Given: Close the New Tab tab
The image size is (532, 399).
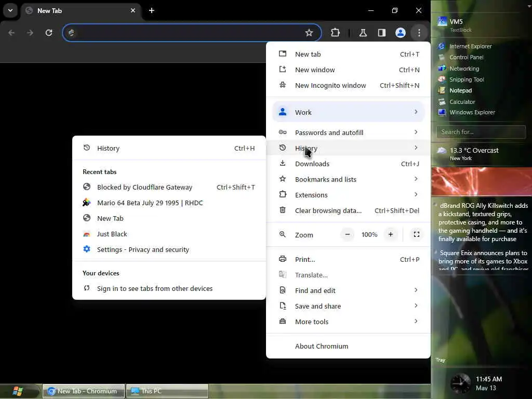Looking at the screenshot, I should [133, 10].
